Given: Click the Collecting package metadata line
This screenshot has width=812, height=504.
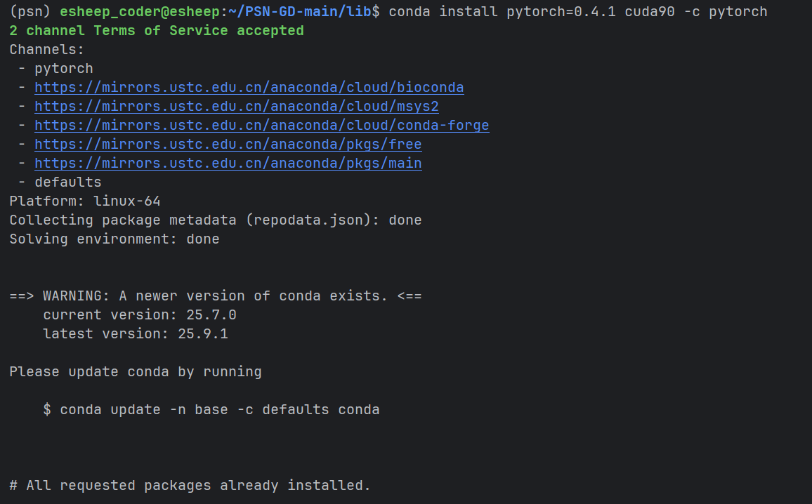Looking at the screenshot, I should [x=215, y=220].
